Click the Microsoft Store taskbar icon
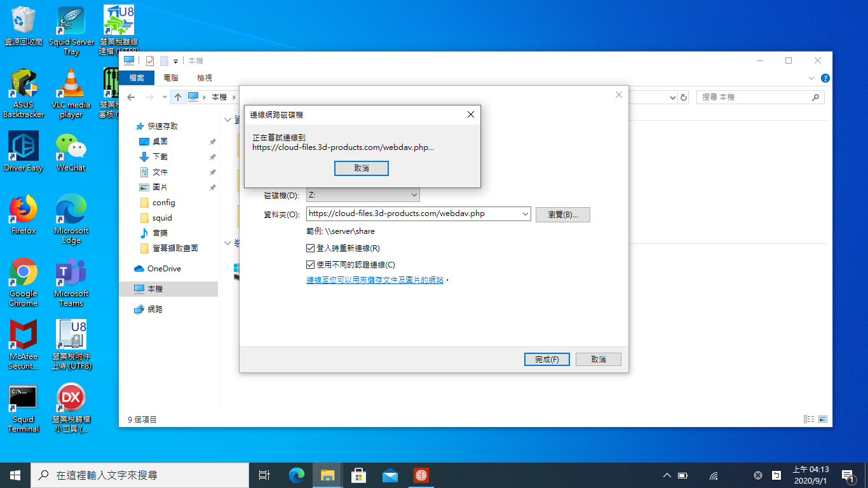Image resolution: width=868 pixels, height=488 pixels. click(x=358, y=475)
